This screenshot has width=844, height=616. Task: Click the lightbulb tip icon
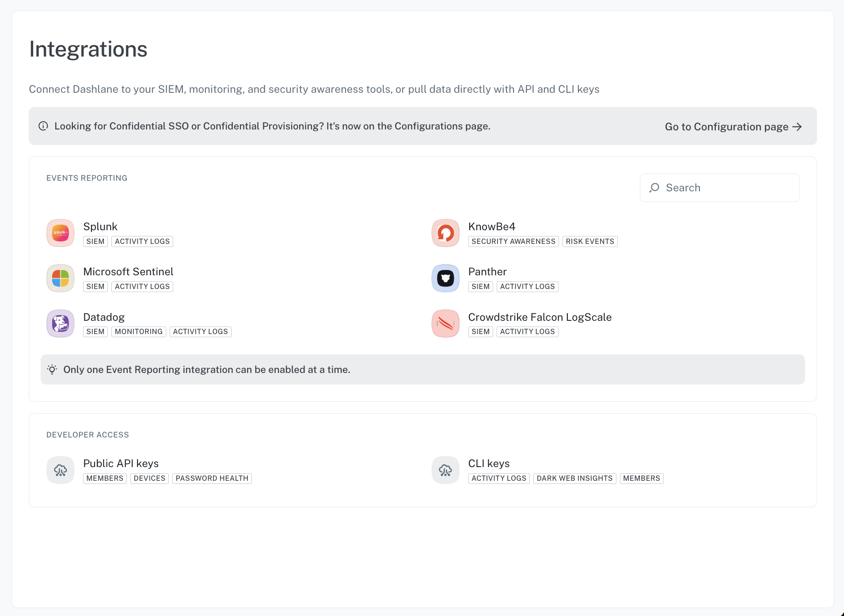[52, 369]
